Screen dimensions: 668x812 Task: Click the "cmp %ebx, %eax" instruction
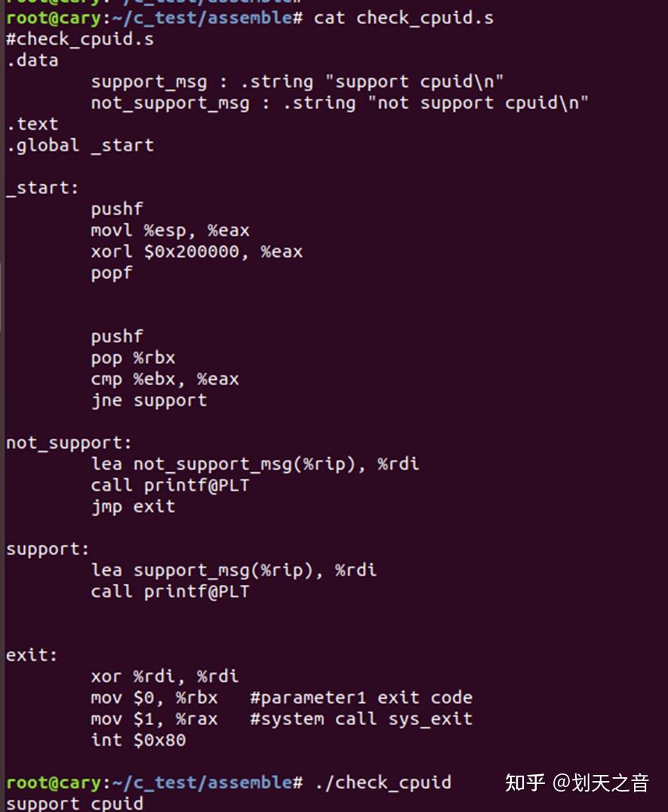click(165, 378)
